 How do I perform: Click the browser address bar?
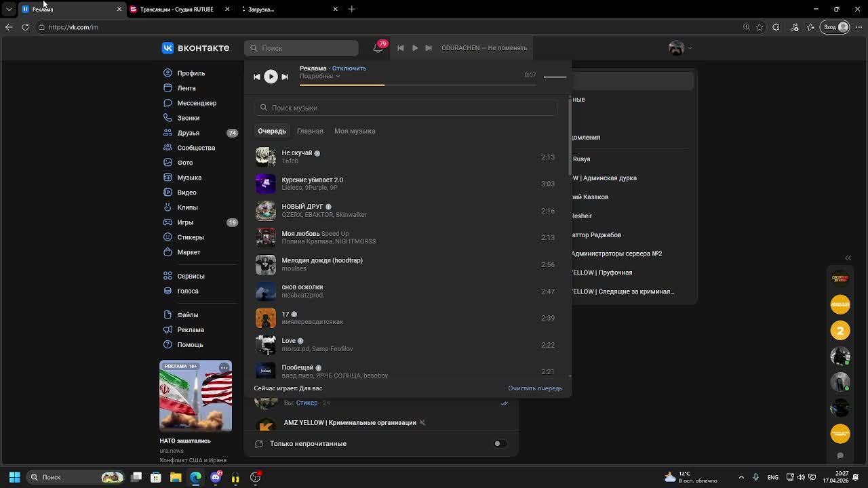(387, 27)
